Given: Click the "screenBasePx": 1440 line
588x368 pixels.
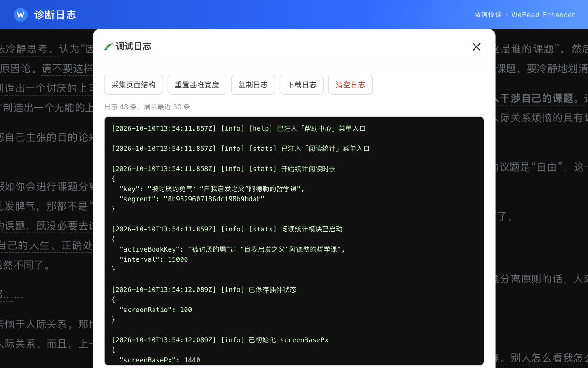Looking at the screenshot, I should click(159, 360).
